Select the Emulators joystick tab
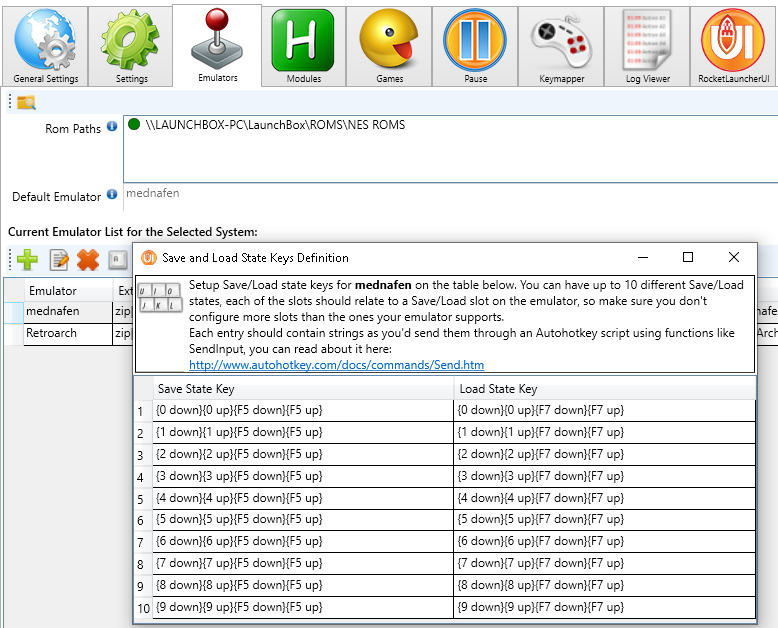Image resolution: width=778 pixels, height=628 pixels. [x=217, y=46]
